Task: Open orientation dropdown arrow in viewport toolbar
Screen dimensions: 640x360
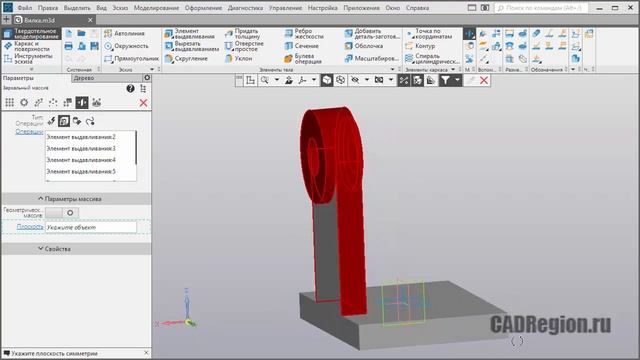Action: (314, 80)
